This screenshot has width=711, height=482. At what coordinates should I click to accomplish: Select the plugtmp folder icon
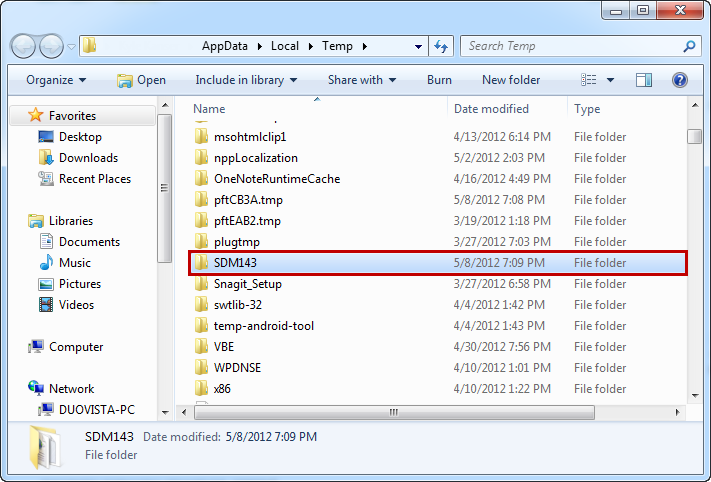[201, 241]
